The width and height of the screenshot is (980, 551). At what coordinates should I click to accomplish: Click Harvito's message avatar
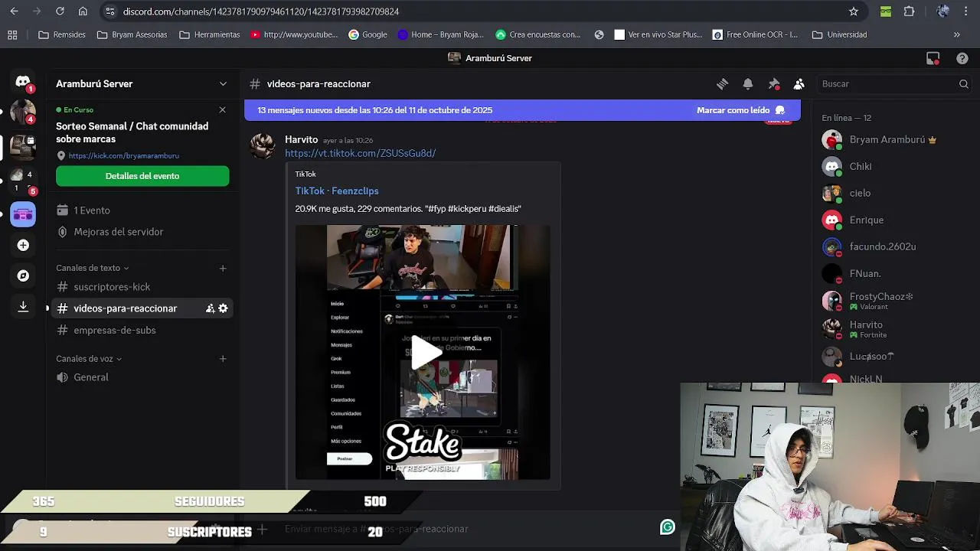click(263, 146)
